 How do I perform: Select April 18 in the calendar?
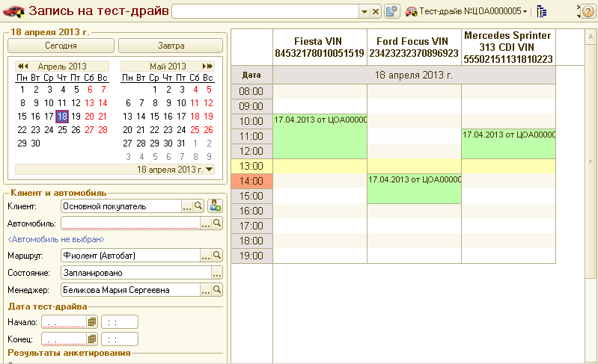pyautogui.click(x=63, y=117)
